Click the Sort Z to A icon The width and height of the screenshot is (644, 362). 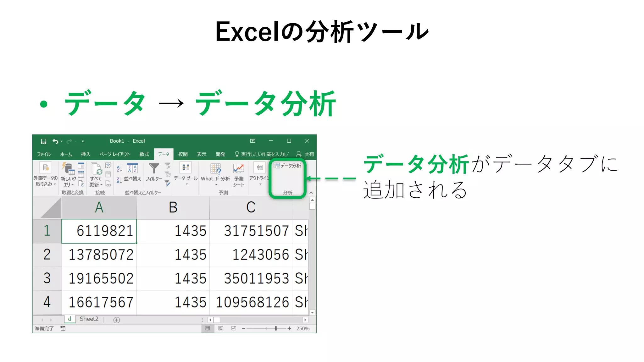(x=119, y=180)
